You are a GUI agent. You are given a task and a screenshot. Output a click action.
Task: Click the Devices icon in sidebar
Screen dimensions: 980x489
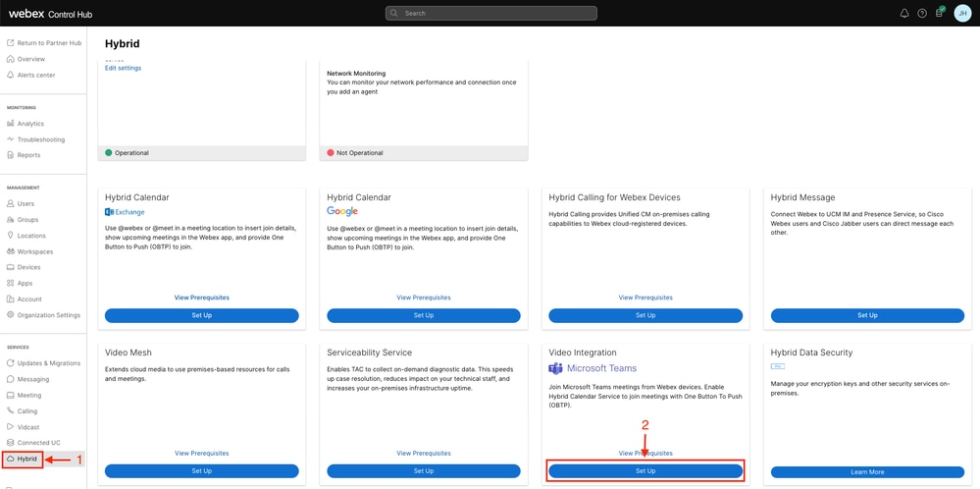coord(10,267)
